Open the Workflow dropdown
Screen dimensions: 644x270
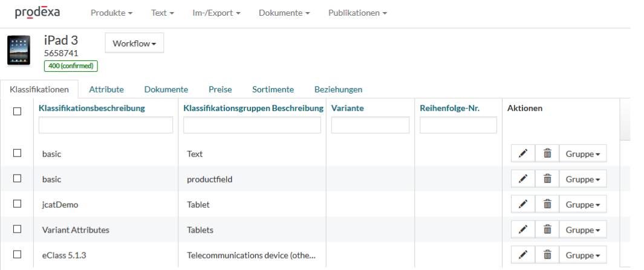pyautogui.click(x=134, y=43)
